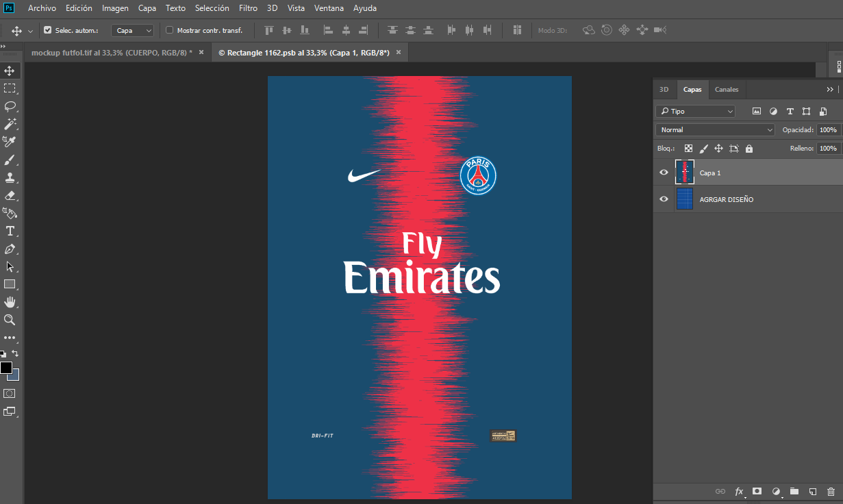Check Mostrar contr. transf. option
843x504 pixels.
tap(169, 29)
